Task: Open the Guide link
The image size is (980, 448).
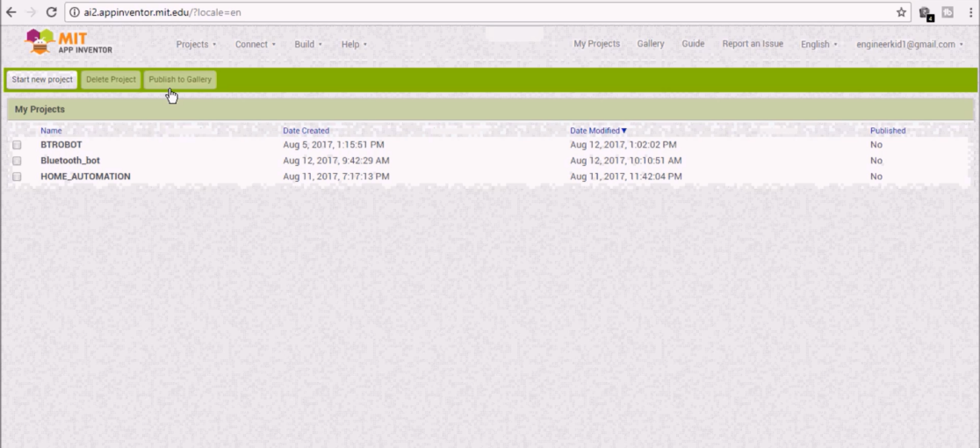Action: (x=693, y=44)
